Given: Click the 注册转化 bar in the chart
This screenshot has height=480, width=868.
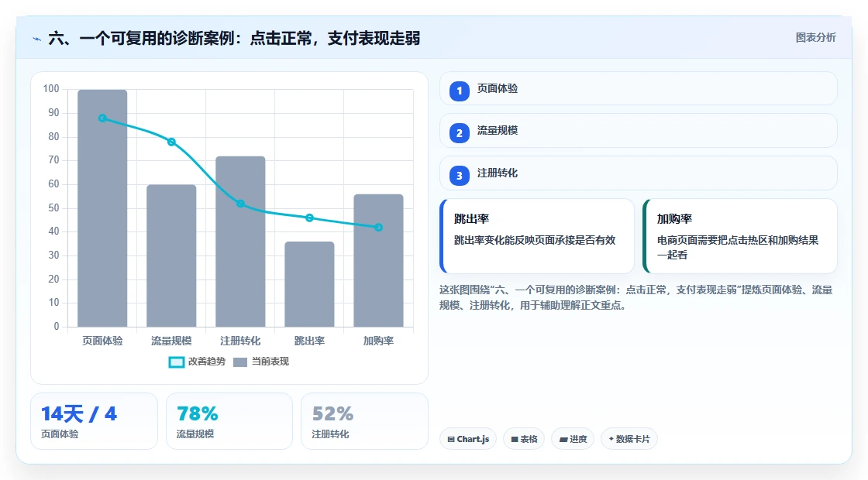Looking at the screenshot, I should (x=240, y=242).
